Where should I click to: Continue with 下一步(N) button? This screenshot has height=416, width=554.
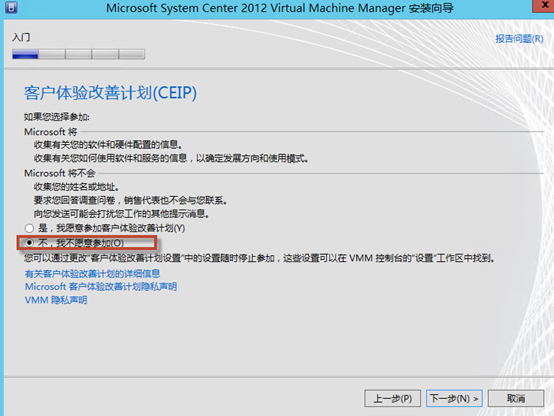[454, 399]
